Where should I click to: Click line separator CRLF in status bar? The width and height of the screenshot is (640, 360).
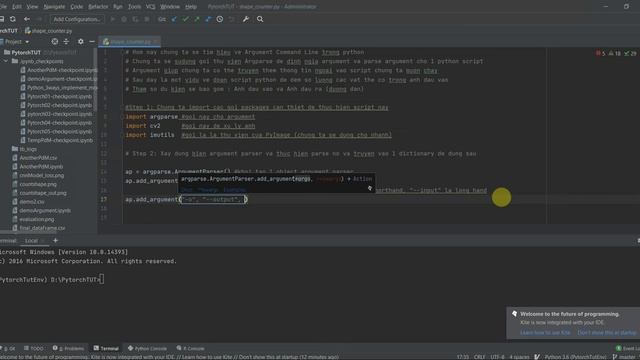point(479,357)
